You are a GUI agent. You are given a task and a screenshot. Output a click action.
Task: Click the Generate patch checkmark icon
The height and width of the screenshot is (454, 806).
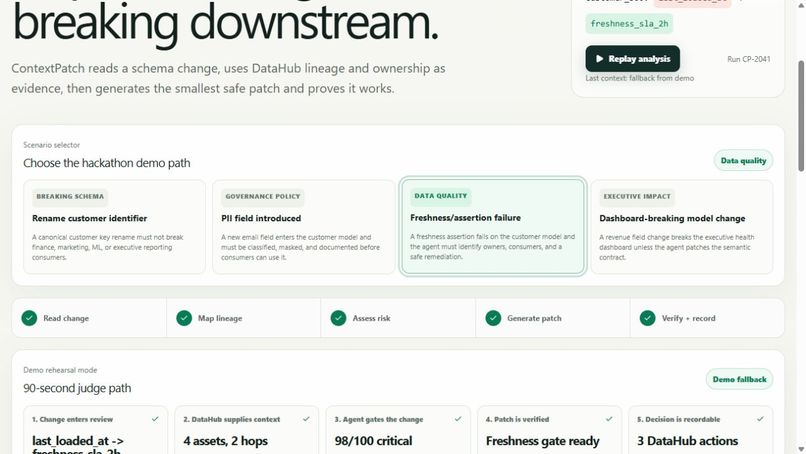pyautogui.click(x=493, y=318)
